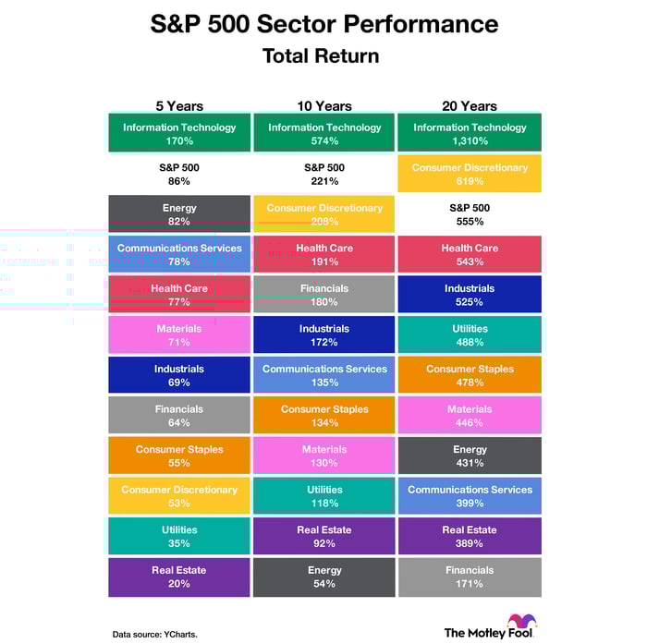Click the Energy 82% dark gray cell

(179, 214)
